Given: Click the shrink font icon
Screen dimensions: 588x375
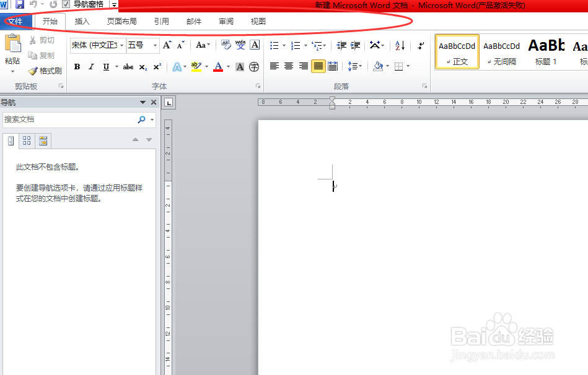Looking at the screenshot, I should point(181,45).
